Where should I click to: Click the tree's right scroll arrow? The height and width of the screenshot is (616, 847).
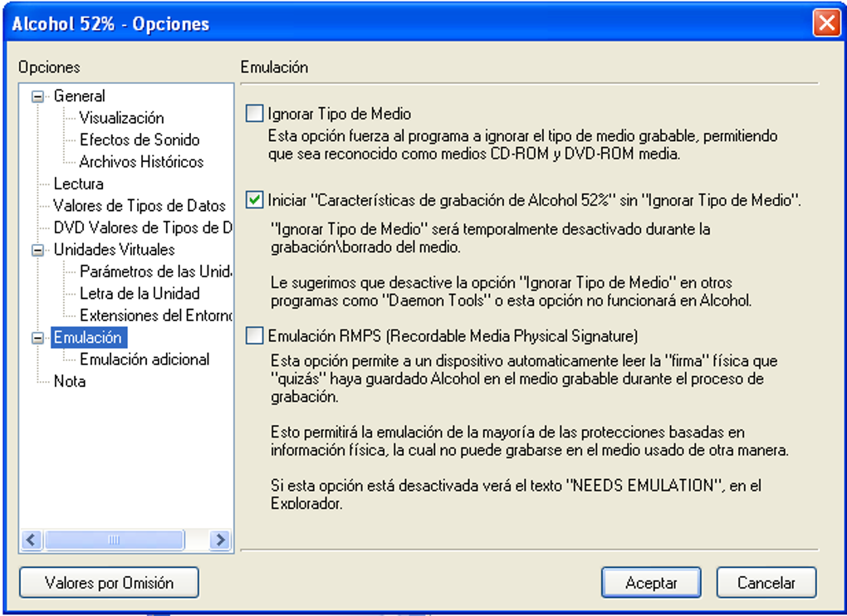[220, 540]
